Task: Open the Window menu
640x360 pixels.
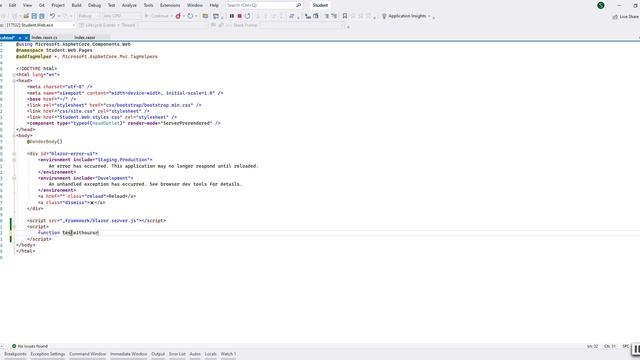Action: [x=195, y=5]
